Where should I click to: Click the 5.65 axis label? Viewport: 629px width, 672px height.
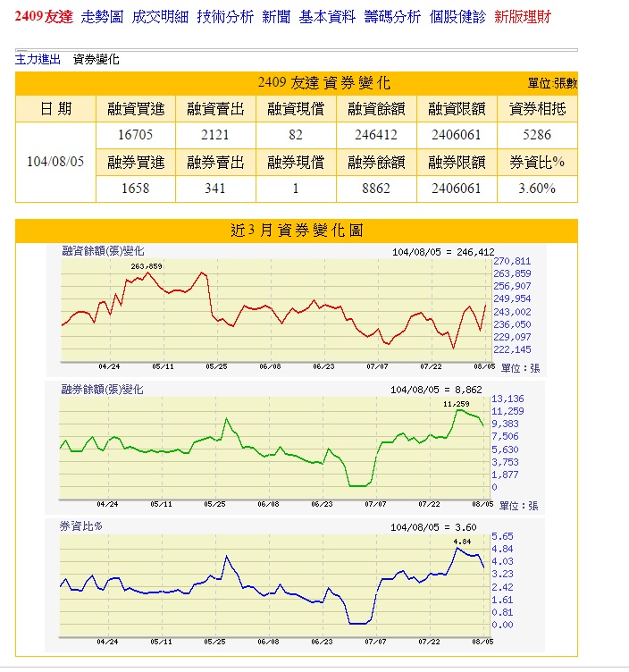click(x=502, y=536)
